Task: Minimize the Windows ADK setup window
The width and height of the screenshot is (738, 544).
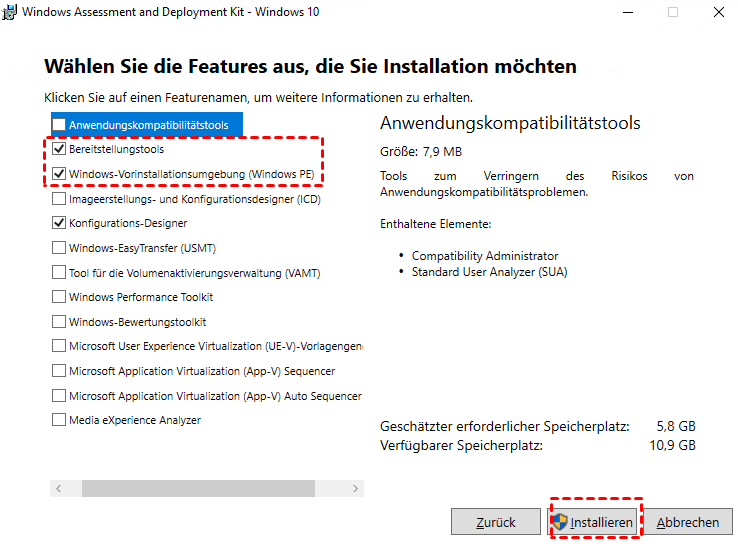Action: click(x=628, y=12)
